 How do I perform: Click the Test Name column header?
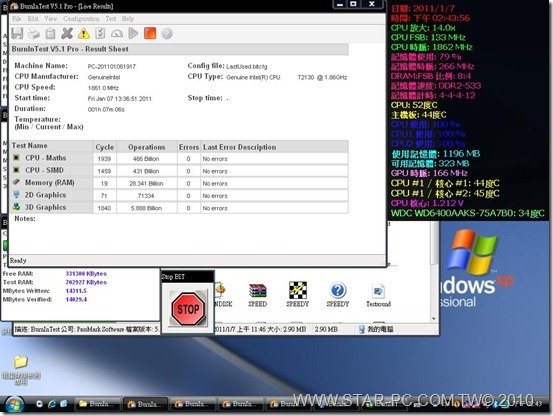(52, 146)
